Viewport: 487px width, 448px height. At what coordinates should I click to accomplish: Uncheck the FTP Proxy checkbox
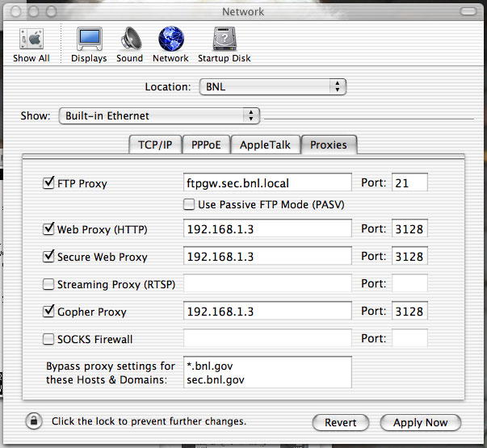point(48,183)
